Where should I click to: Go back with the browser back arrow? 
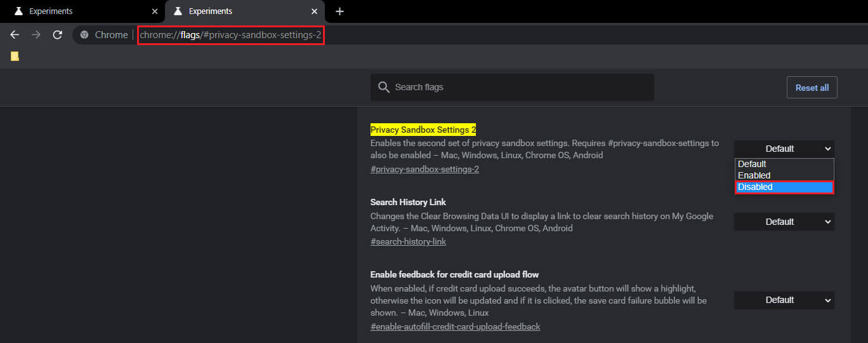(15, 35)
